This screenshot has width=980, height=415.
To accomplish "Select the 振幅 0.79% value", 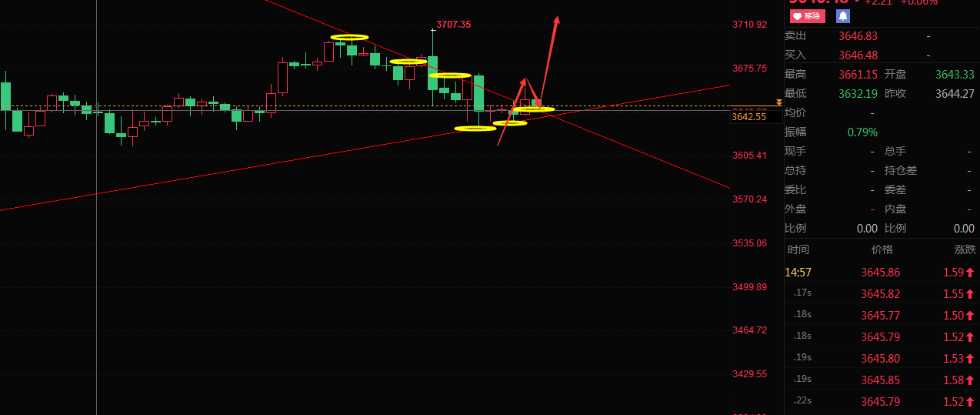I will [x=862, y=132].
